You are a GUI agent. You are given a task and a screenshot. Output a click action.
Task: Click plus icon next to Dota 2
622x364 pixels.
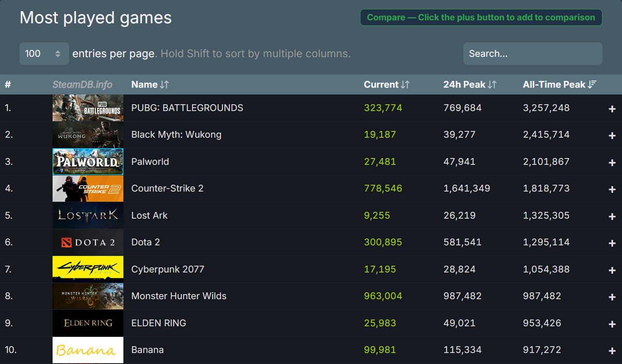(612, 243)
